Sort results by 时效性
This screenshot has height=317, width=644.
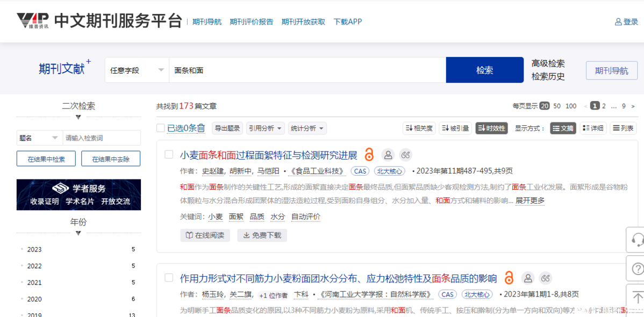point(492,128)
